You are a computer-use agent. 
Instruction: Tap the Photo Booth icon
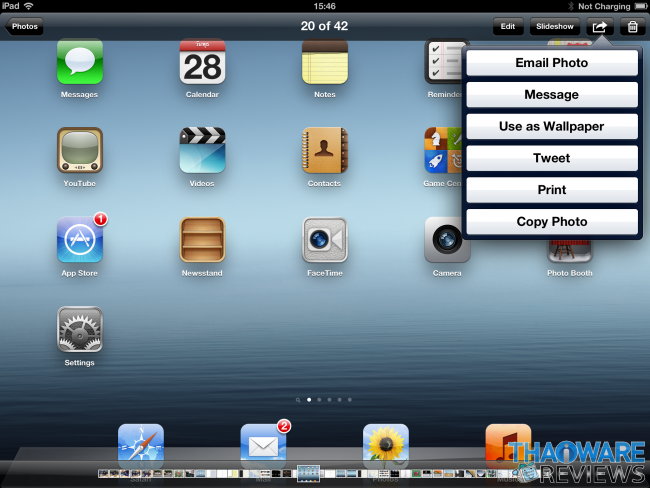[570, 251]
